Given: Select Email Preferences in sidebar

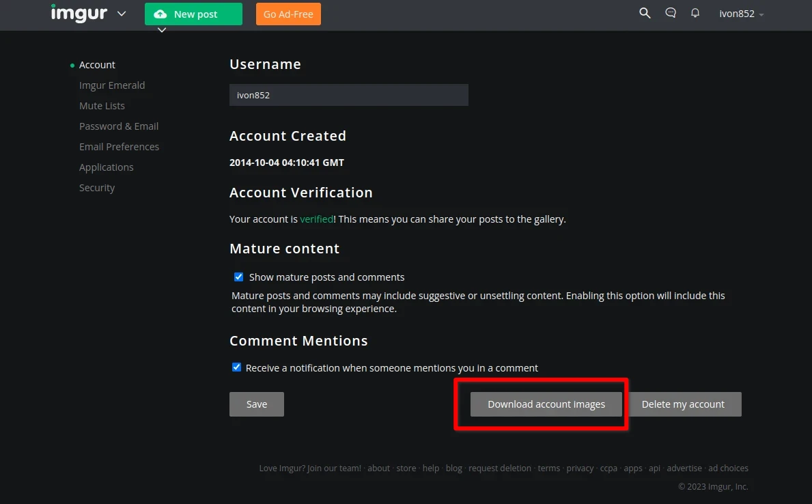Looking at the screenshot, I should [119, 147].
